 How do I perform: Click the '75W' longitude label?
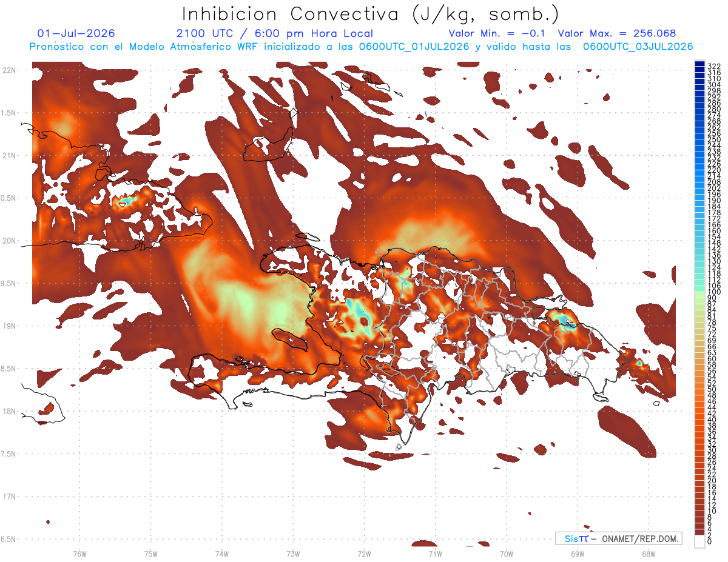[x=150, y=554]
